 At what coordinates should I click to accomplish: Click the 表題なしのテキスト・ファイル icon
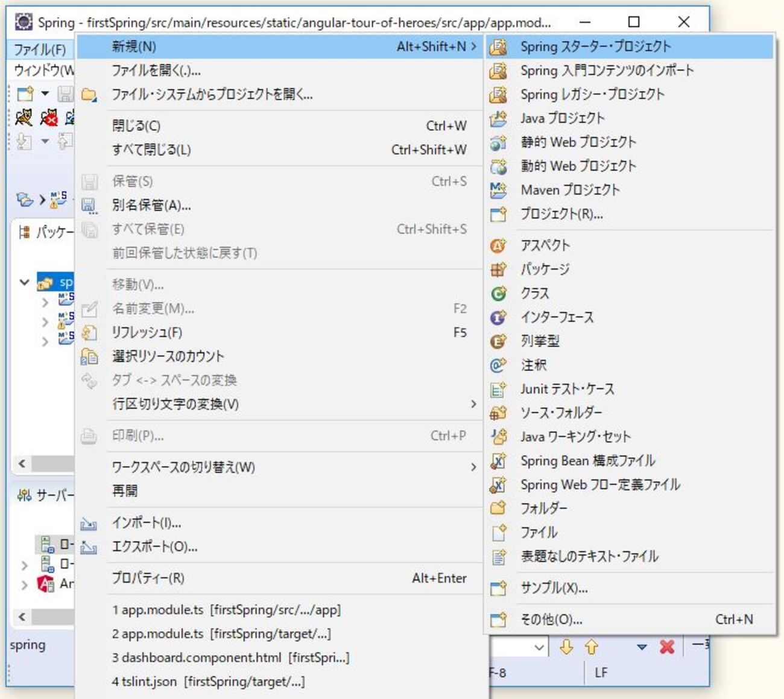[x=498, y=557]
